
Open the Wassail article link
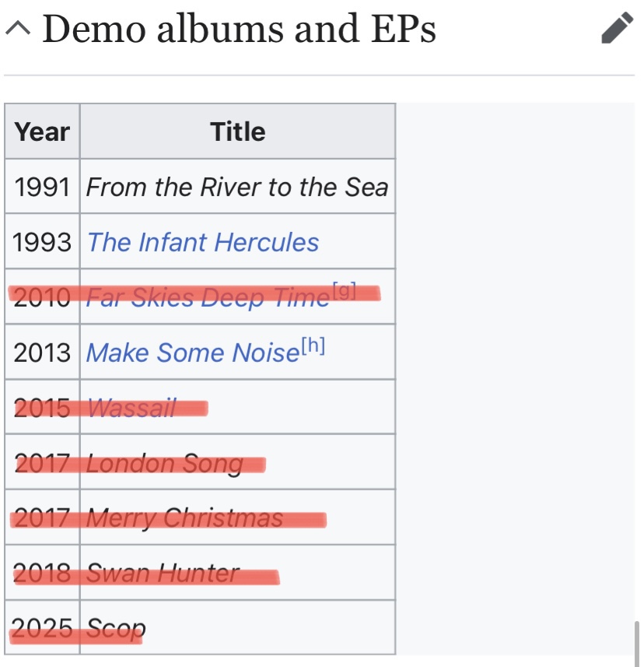click(131, 408)
